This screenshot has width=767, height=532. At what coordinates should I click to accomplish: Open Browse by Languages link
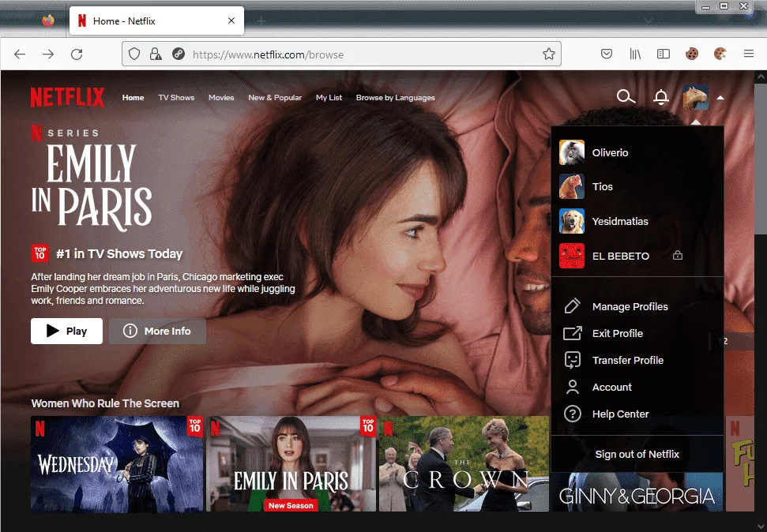click(x=395, y=97)
